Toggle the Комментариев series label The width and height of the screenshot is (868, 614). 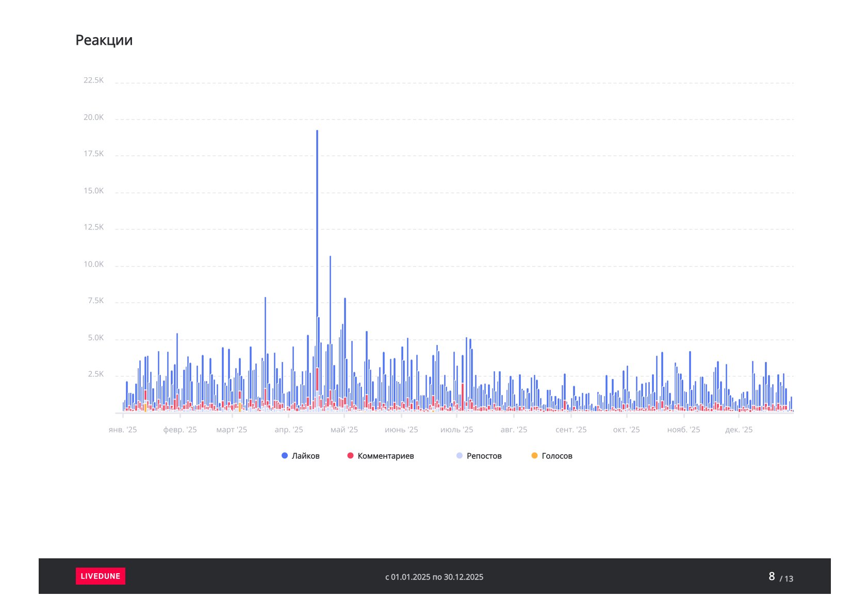pyautogui.click(x=385, y=456)
